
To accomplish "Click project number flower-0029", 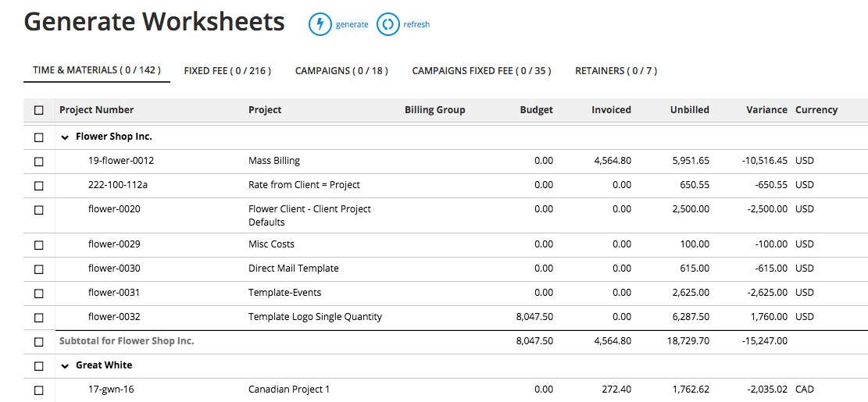I will (x=114, y=244).
